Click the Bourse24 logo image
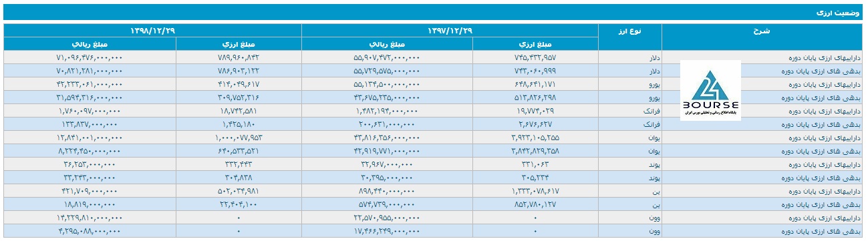 [x=711, y=90]
